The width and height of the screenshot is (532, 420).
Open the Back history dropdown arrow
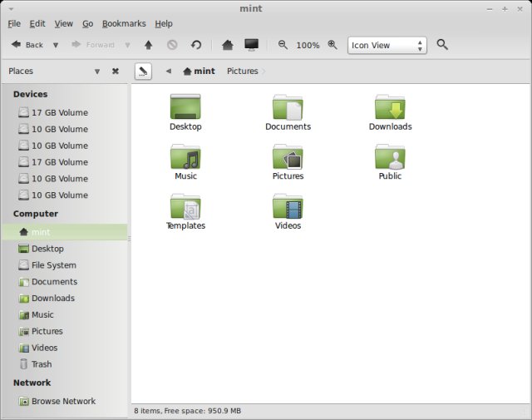click(x=56, y=45)
